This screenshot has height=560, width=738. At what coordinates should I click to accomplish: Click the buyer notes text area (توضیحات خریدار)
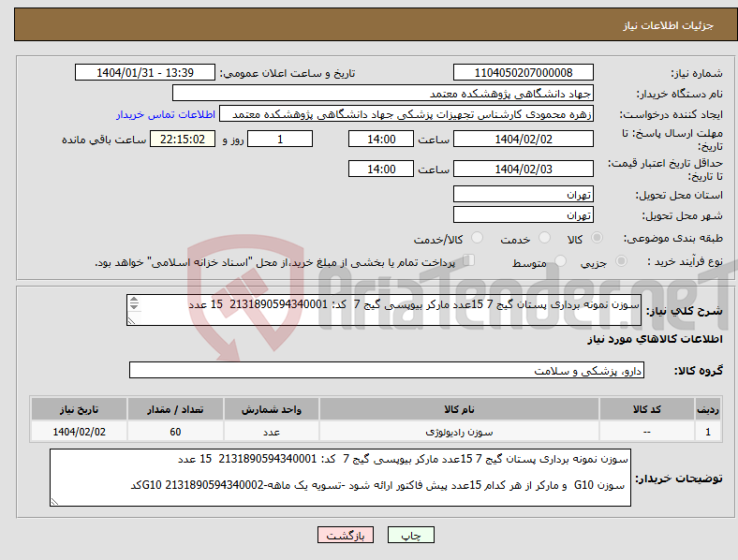tap(340, 478)
